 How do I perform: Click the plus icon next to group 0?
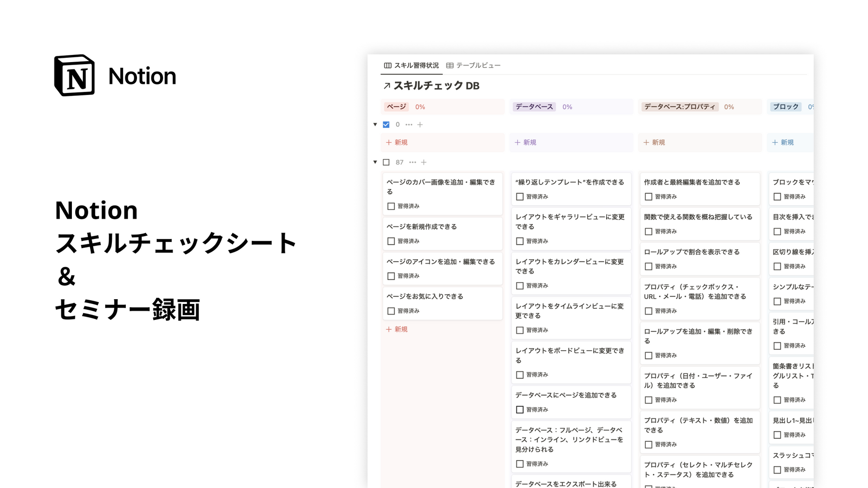click(x=420, y=124)
